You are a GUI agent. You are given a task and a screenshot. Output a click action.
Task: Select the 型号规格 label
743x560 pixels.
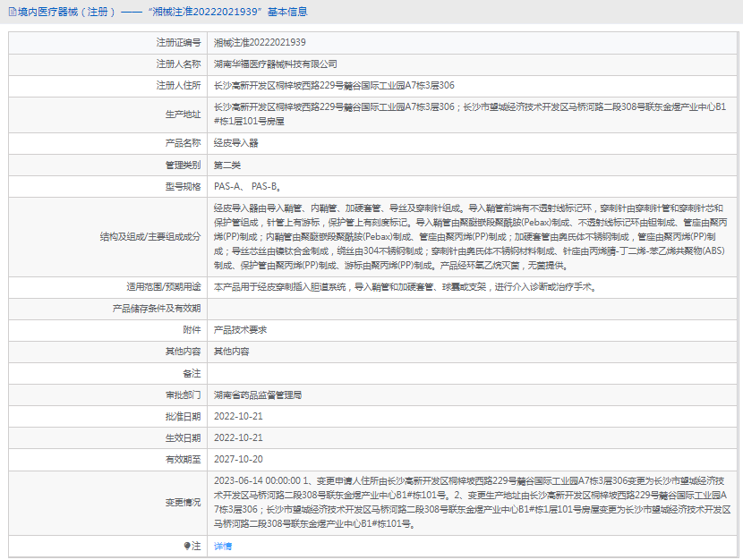[x=183, y=186]
